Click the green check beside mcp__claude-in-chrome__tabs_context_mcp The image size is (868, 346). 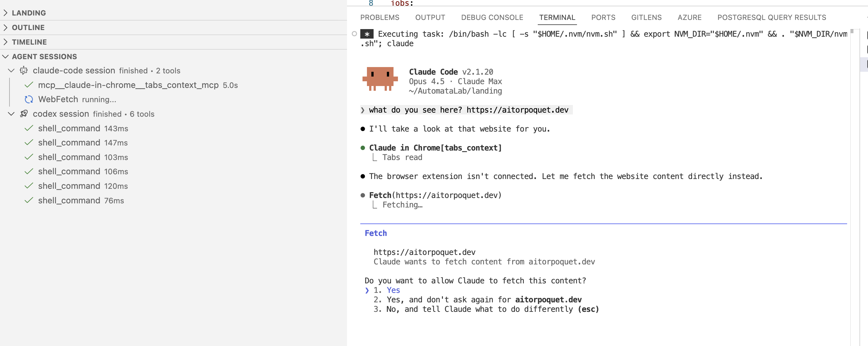tap(29, 85)
